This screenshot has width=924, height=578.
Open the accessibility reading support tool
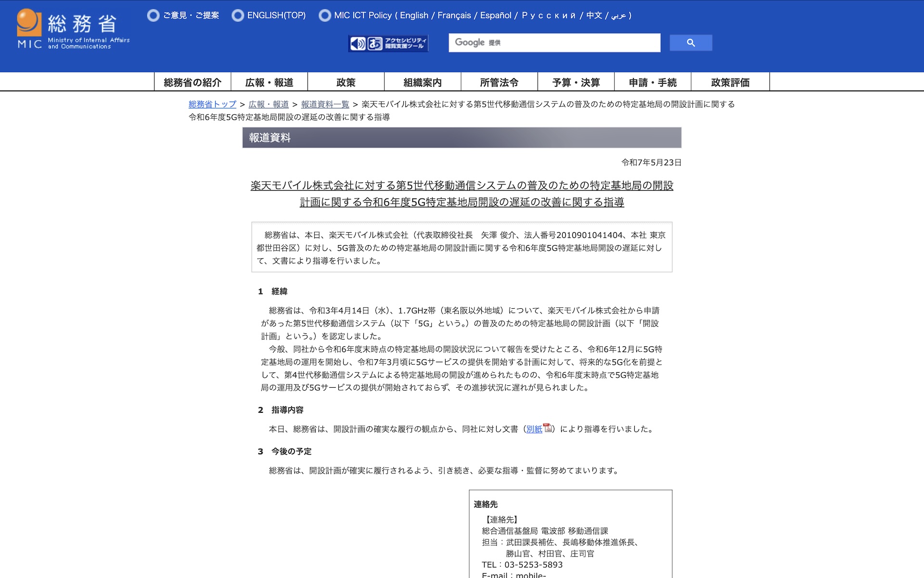pyautogui.click(x=388, y=43)
